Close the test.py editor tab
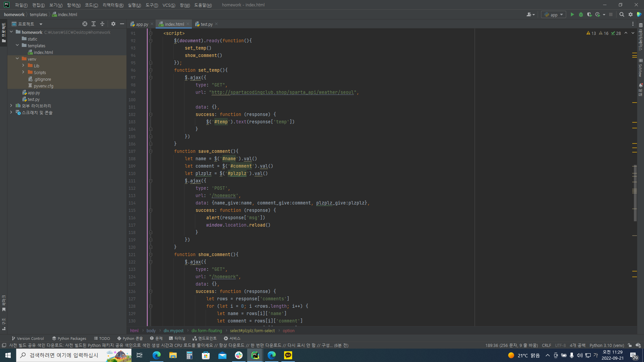 click(x=216, y=24)
